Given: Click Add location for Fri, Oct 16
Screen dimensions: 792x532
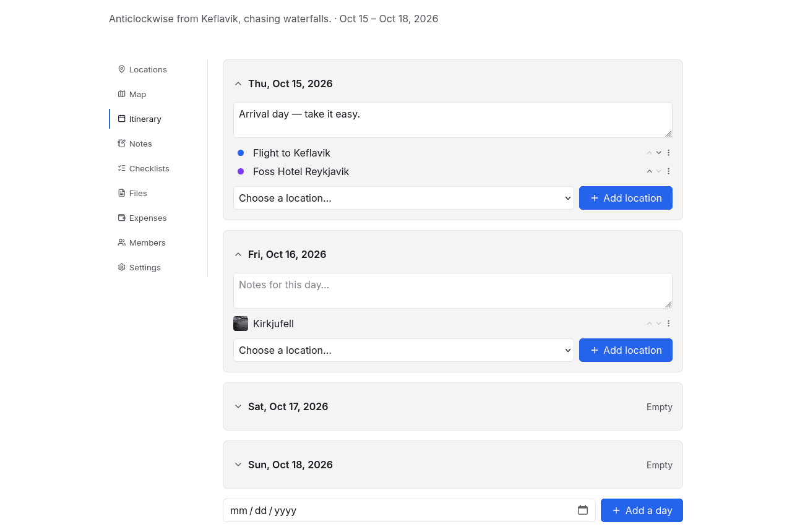Looking at the screenshot, I should (626, 350).
